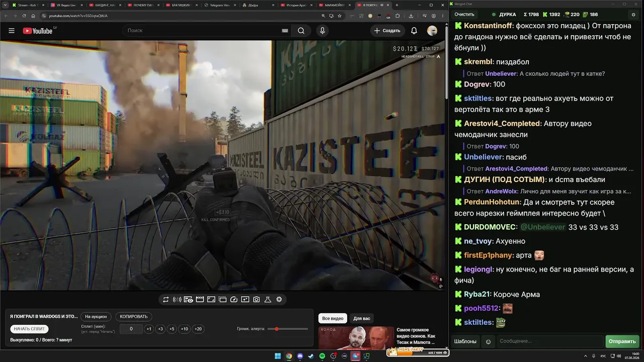The height and width of the screenshot is (362, 644).
Task: Click the player toolbar icon with an eye
Action: [x=188, y=300]
